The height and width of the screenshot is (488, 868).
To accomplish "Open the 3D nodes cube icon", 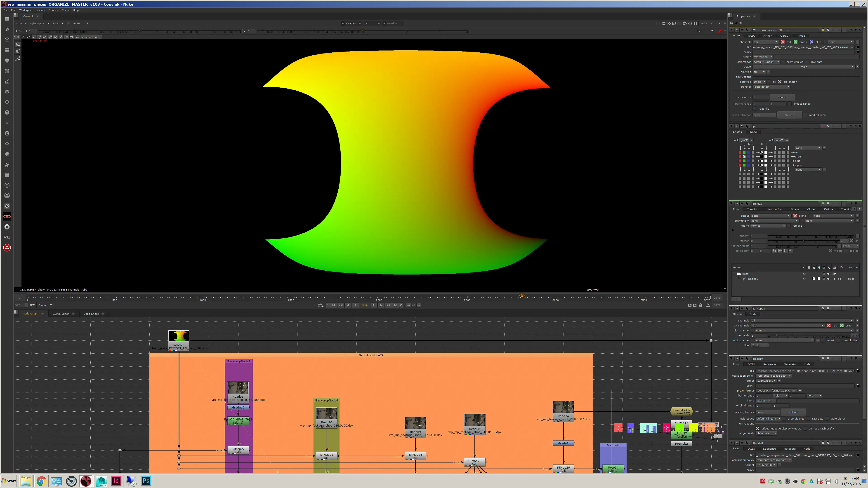I will point(7,113).
